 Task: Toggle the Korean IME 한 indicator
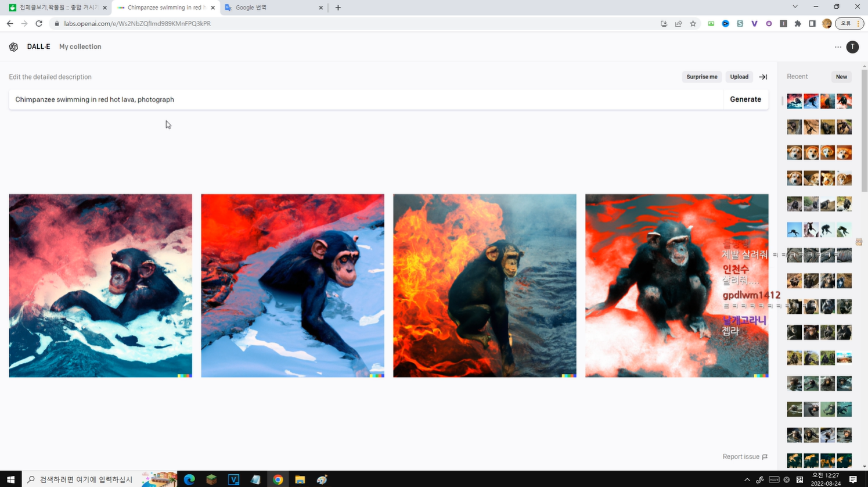click(799, 479)
